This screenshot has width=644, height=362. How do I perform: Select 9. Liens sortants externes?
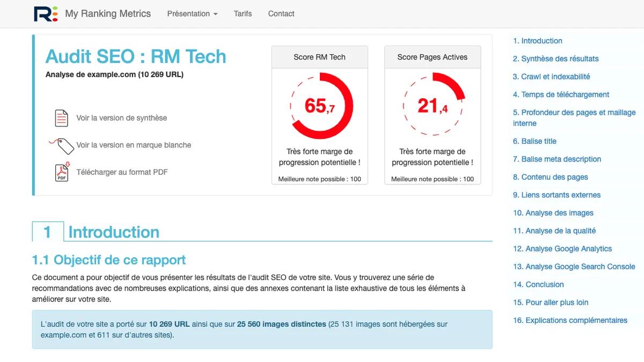point(557,195)
